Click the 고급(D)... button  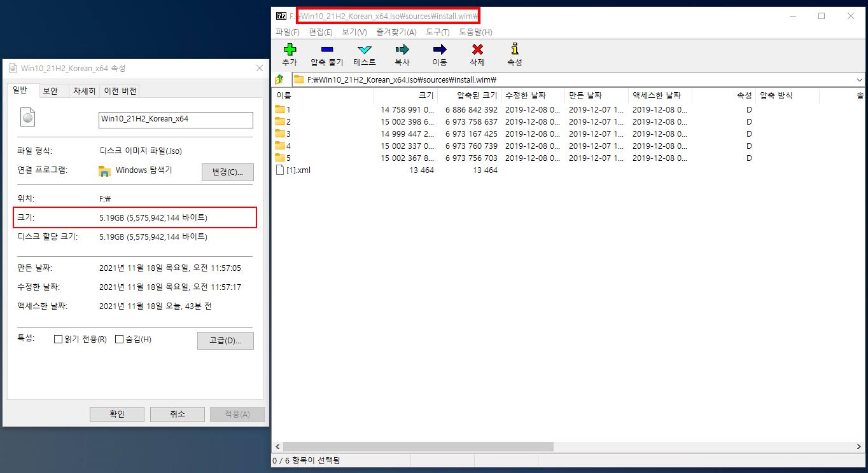pyautogui.click(x=225, y=341)
